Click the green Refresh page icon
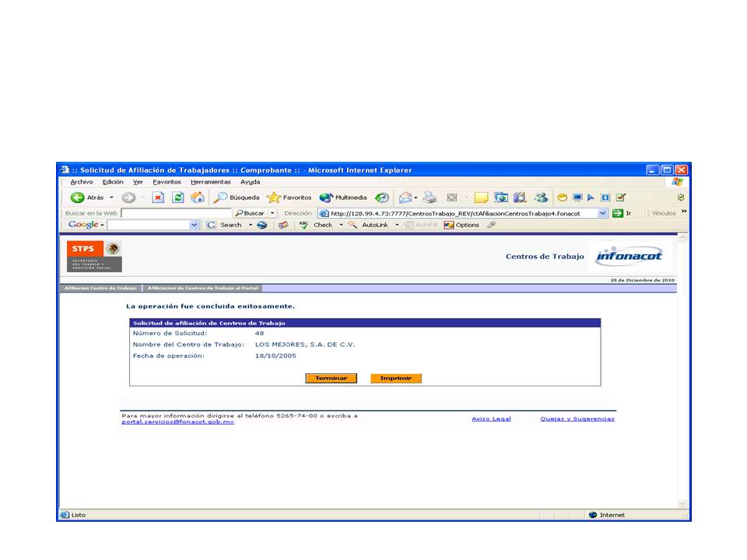Screen dimensions: 747x560 click(178, 198)
